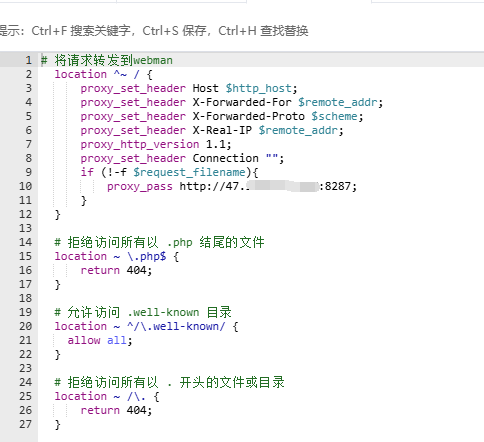This screenshot has height=442, width=484.
Task: Click line number 15 in gutter
Action: [x=25, y=256]
